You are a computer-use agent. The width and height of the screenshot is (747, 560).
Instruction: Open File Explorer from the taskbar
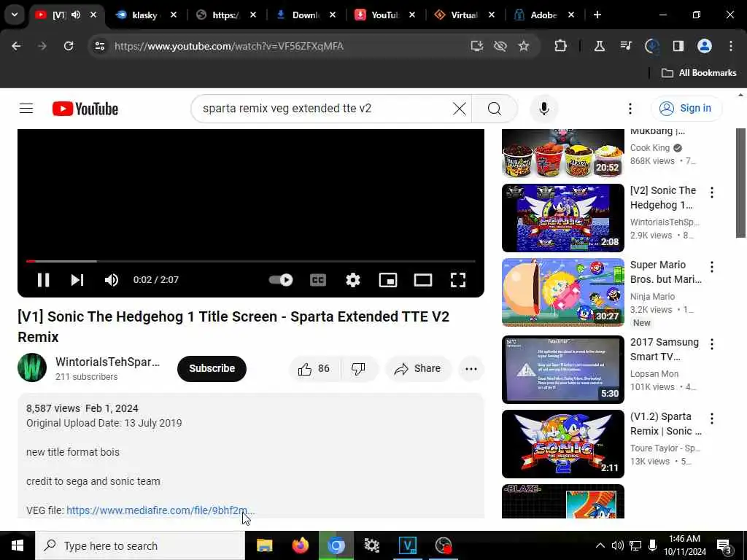coord(264,545)
